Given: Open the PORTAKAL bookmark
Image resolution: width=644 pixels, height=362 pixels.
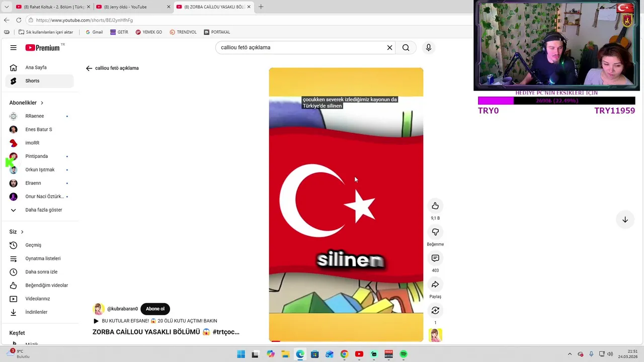Looking at the screenshot, I should pyautogui.click(x=217, y=32).
